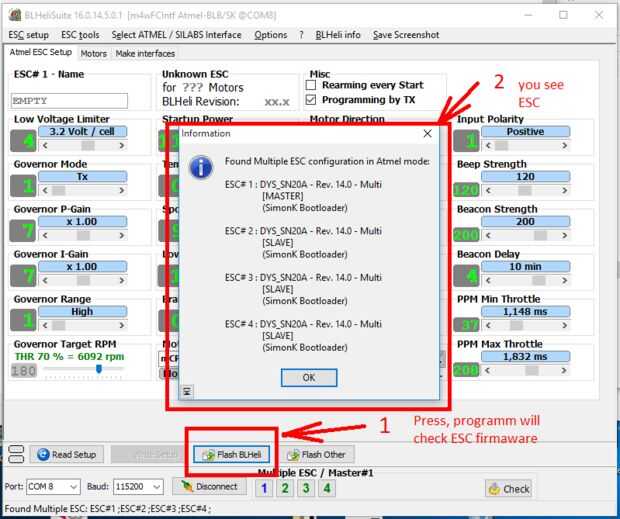Viewport: 620px width, 519px height.
Task: Enable Rearming every Start checkbox
Action: [311, 85]
